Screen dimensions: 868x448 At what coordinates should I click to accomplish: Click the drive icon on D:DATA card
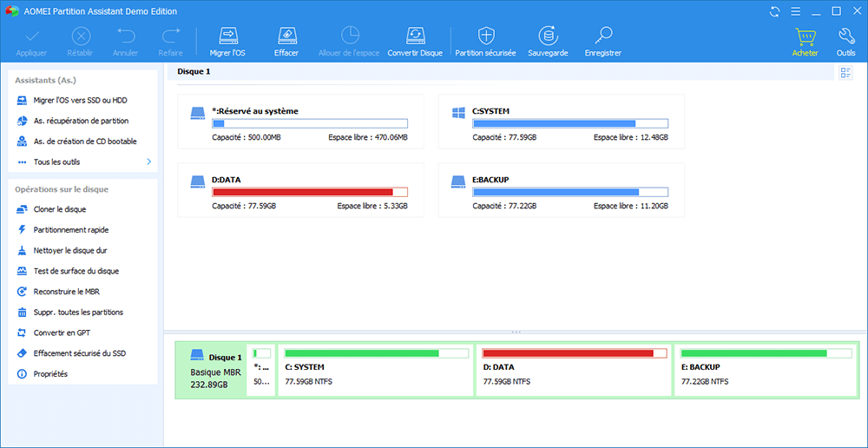tap(198, 181)
